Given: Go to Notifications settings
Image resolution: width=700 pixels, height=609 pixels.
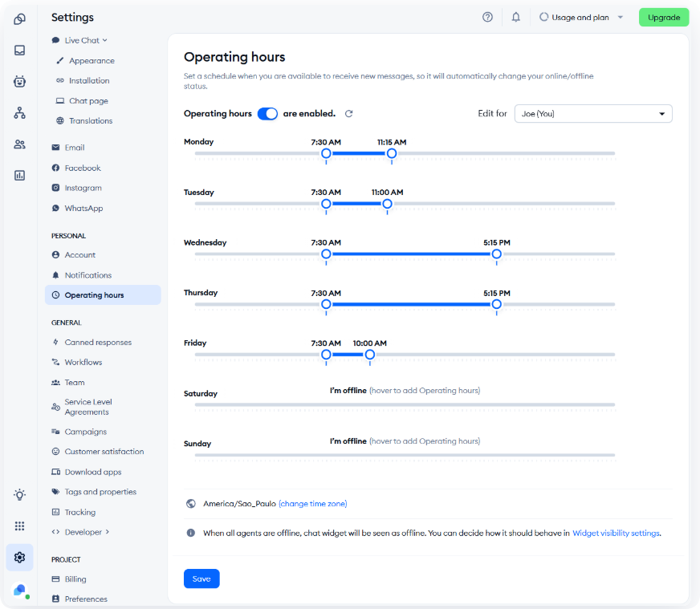Looking at the screenshot, I should [87, 275].
